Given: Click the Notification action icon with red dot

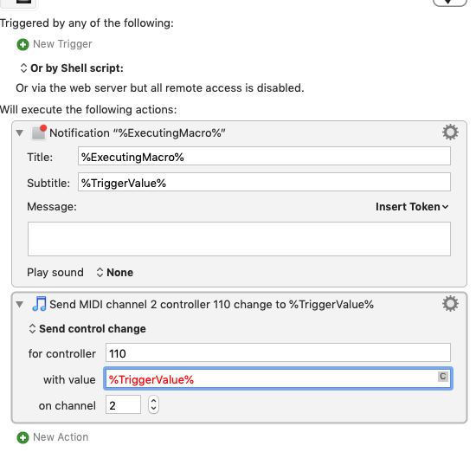Looking at the screenshot, I should [x=39, y=132].
